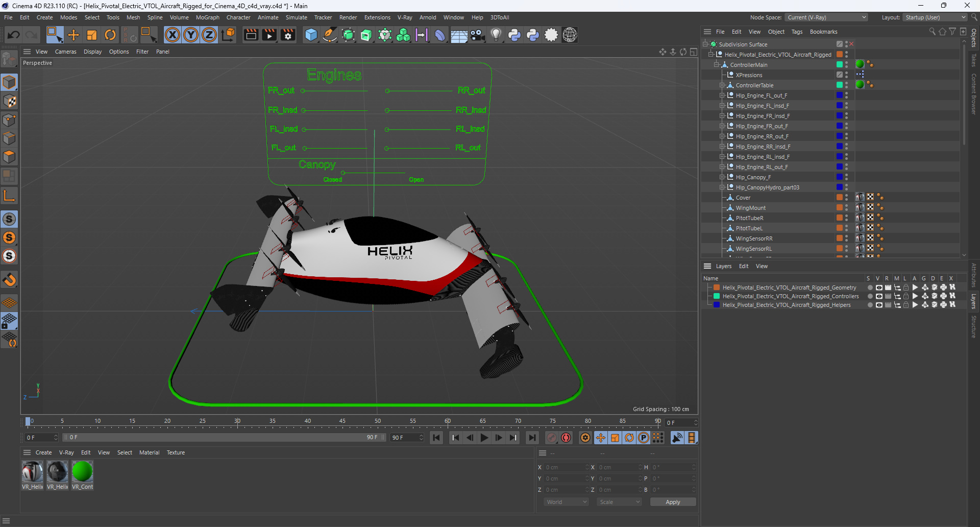Activate the Rotate tool
Image resolution: width=980 pixels, height=527 pixels.
point(110,35)
